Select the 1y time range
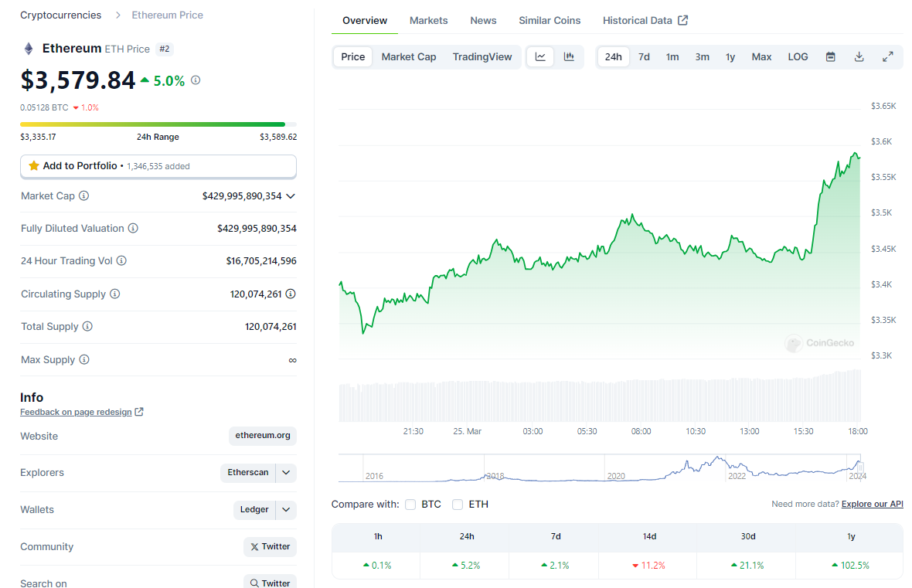912x588 pixels. tap(730, 57)
